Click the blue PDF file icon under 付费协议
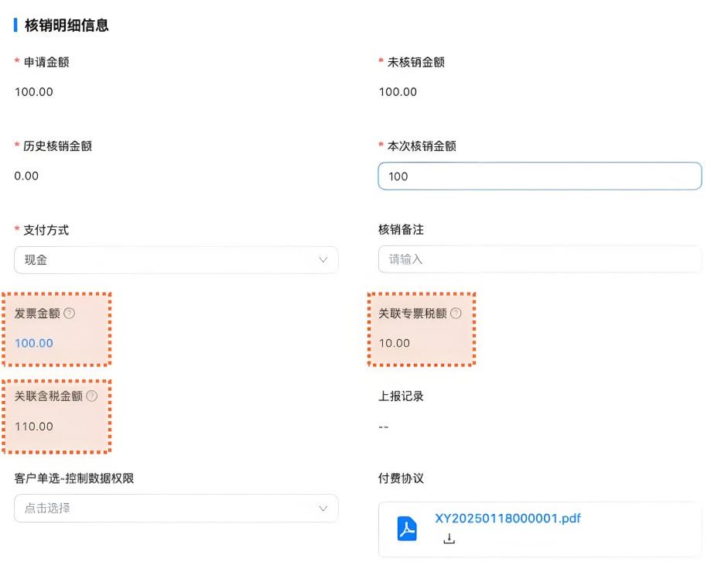 (407, 528)
